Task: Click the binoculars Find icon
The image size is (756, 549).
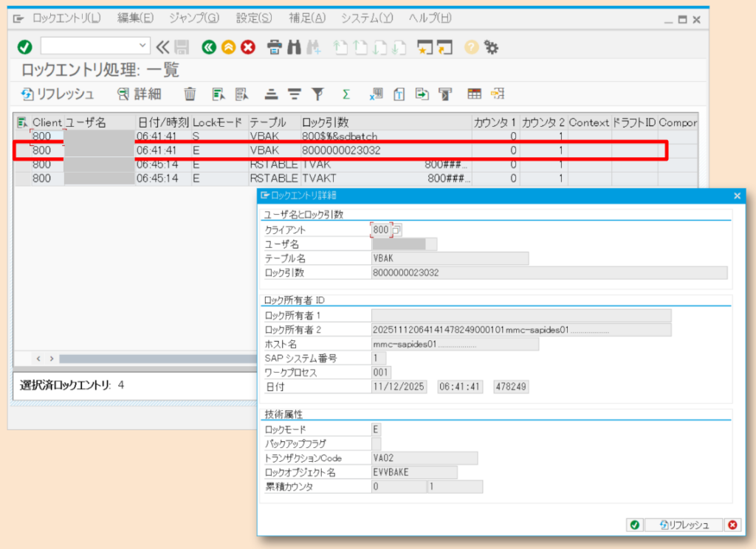Action: [x=294, y=46]
